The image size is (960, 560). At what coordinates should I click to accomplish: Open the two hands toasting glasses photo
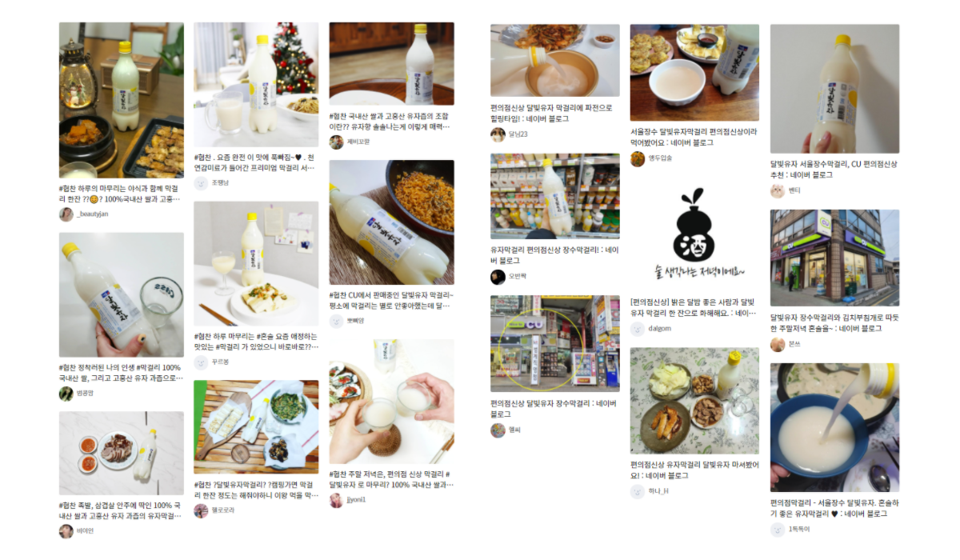click(x=392, y=402)
